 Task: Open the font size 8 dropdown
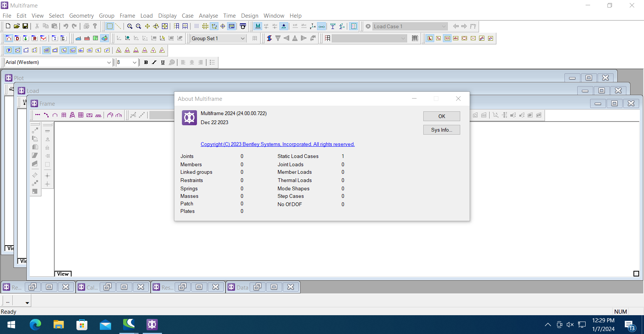pyautogui.click(x=134, y=62)
